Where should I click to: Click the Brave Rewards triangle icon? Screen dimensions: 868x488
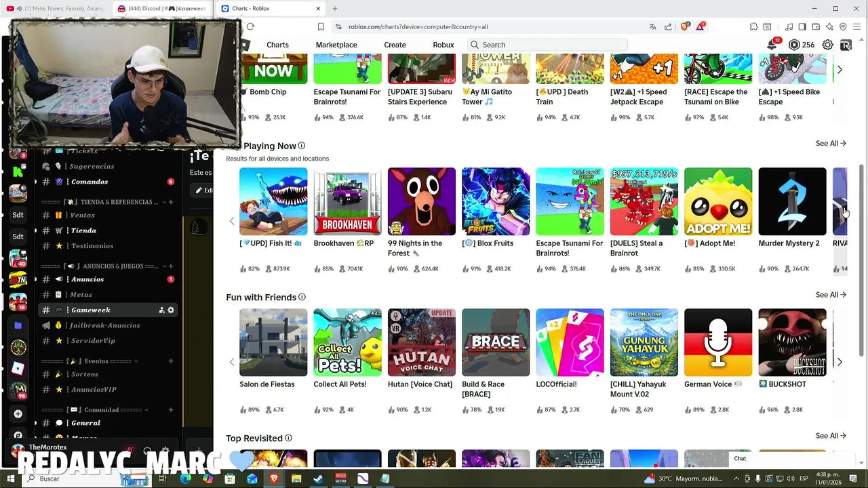pyautogui.click(x=701, y=26)
